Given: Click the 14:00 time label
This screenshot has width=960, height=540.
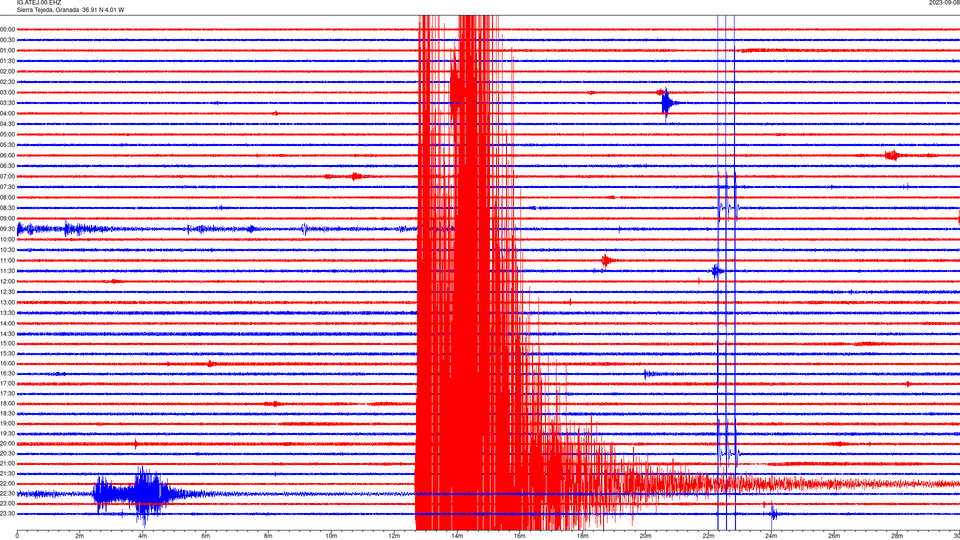Looking at the screenshot, I should pyautogui.click(x=7, y=323).
